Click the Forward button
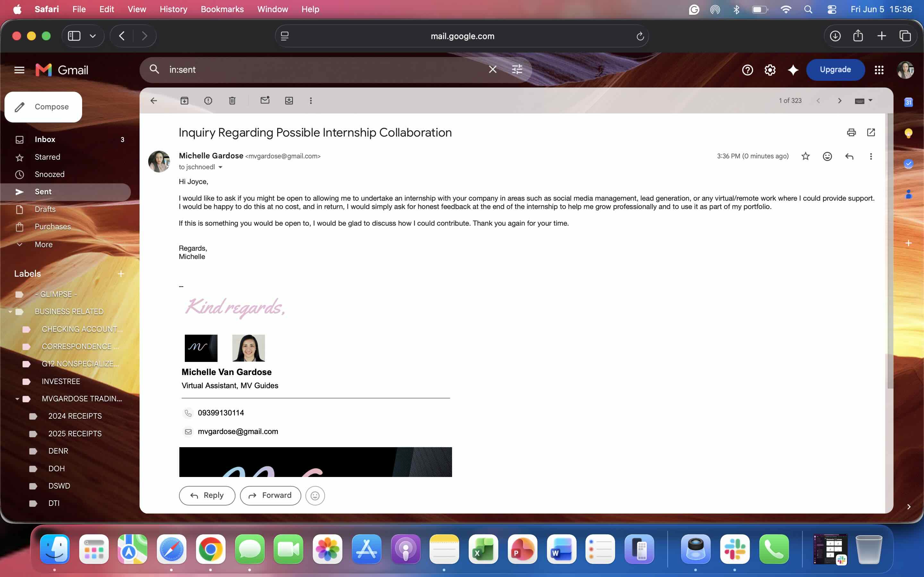This screenshot has width=924, height=577. (270, 495)
